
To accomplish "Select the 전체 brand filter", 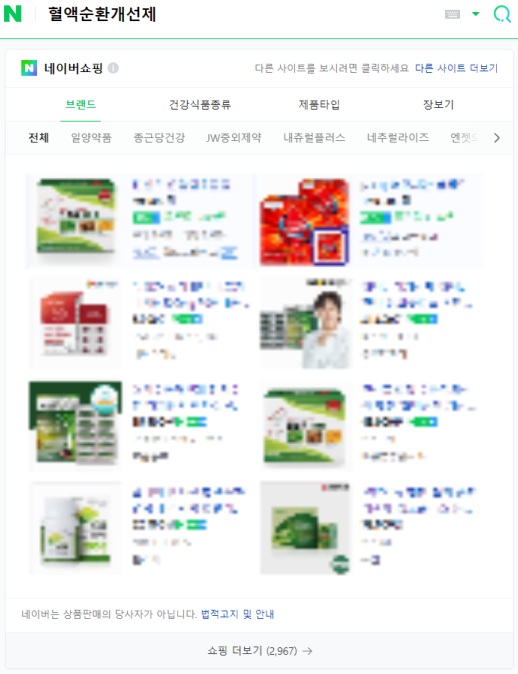I will click(x=39, y=138).
